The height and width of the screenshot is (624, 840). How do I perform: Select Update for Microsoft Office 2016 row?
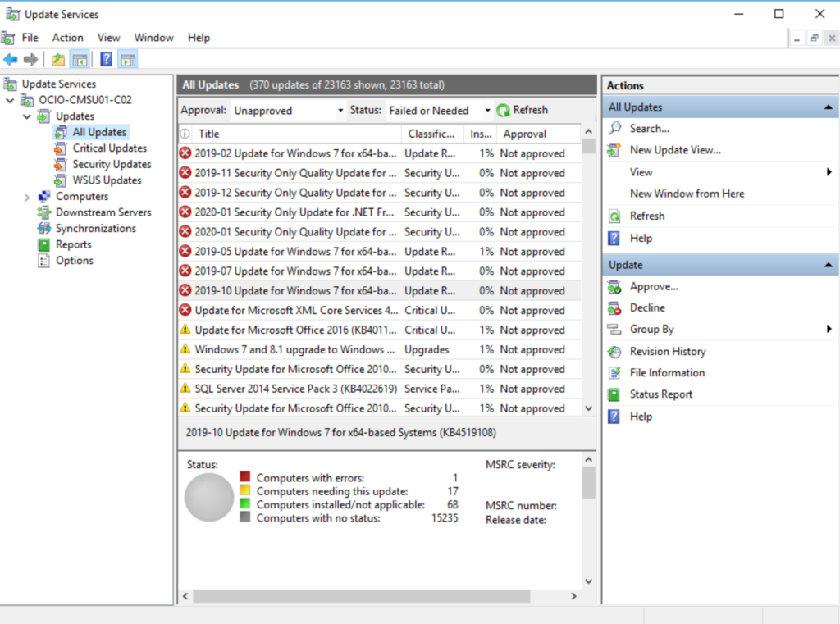pyautogui.click(x=380, y=330)
